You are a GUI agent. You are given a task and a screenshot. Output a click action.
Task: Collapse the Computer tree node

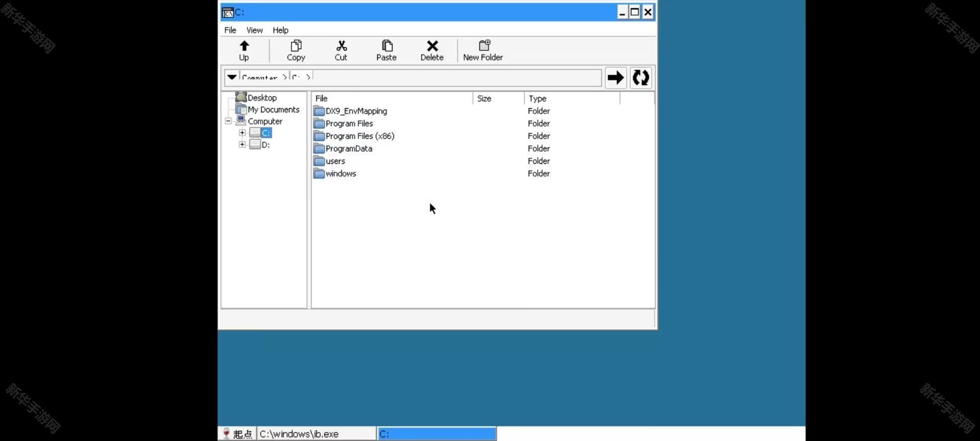(x=228, y=121)
